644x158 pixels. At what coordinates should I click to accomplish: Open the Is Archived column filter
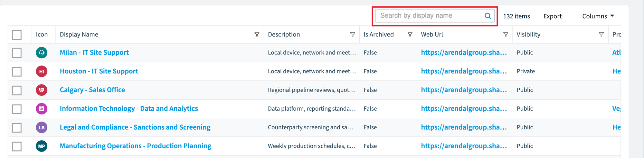[410, 35]
